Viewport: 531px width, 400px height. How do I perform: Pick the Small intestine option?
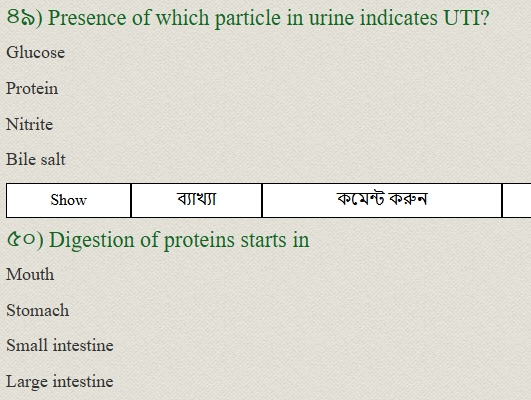pyautogui.click(x=60, y=346)
